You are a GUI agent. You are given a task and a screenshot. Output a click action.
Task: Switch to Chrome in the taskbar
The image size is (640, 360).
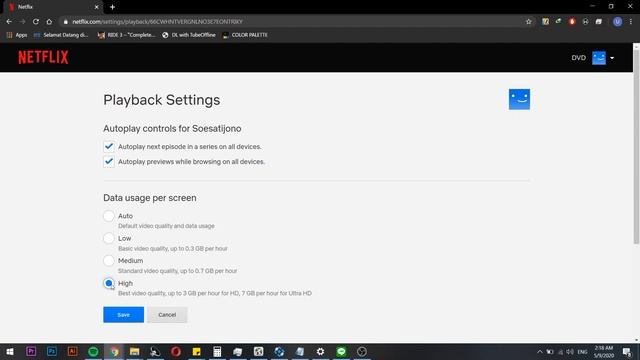[x=114, y=351]
